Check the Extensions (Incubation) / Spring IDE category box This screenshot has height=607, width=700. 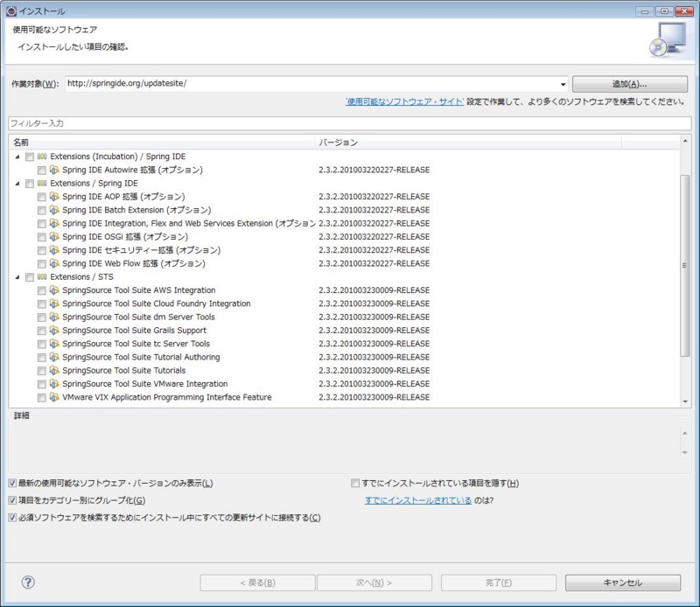tap(30, 157)
